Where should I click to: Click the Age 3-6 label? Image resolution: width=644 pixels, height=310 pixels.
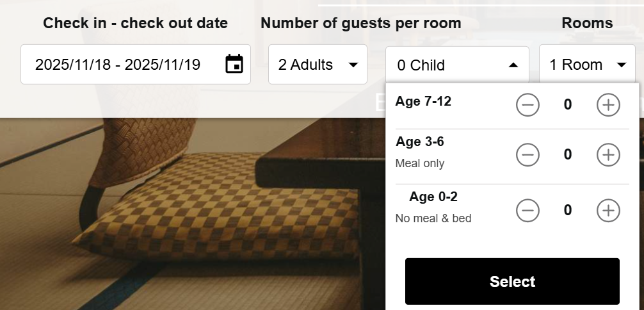point(420,142)
